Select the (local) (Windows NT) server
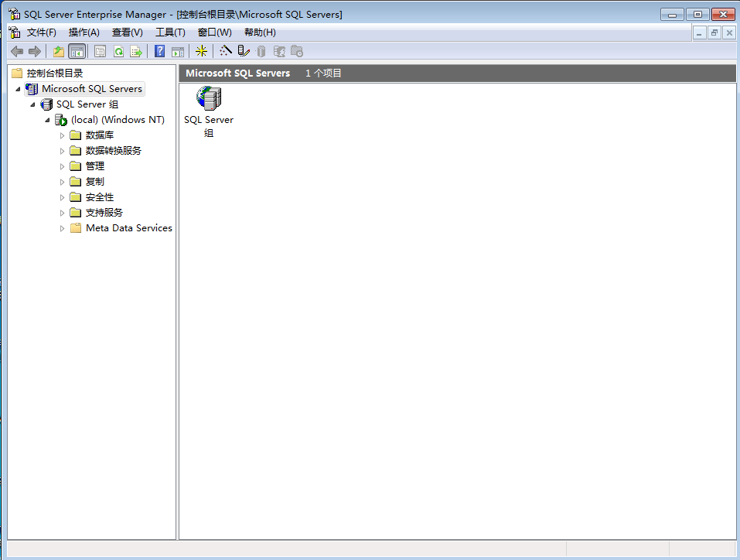 click(x=118, y=120)
